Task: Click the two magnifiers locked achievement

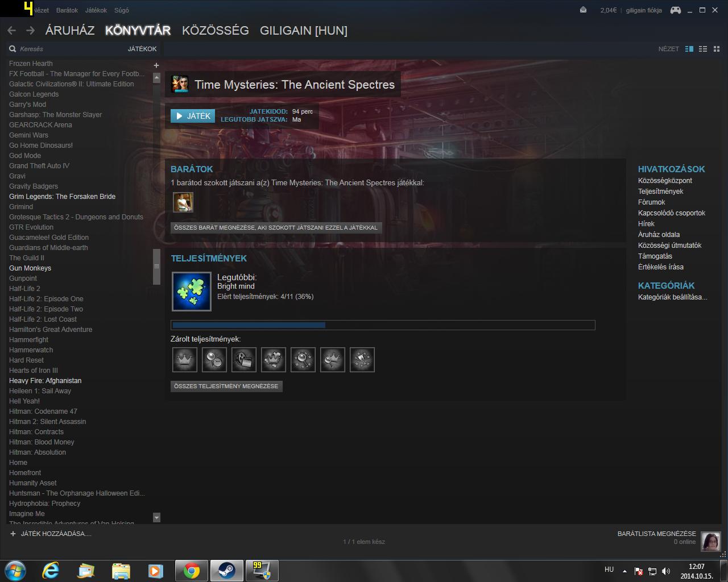Action: click(x=214, y=360)
